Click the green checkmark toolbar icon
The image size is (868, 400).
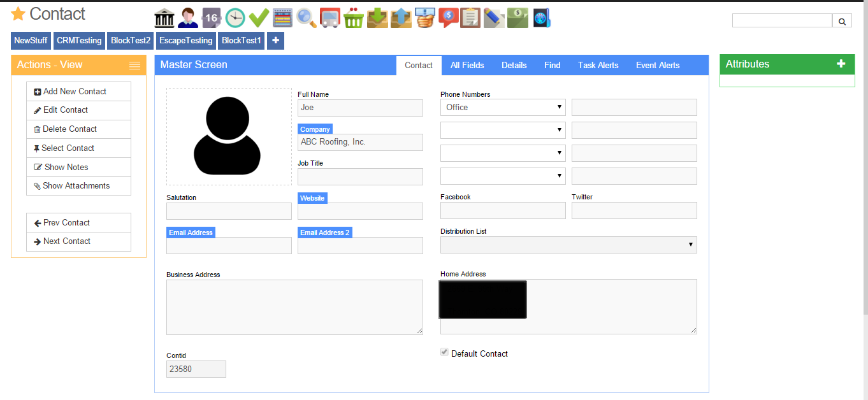coord(258,18)
